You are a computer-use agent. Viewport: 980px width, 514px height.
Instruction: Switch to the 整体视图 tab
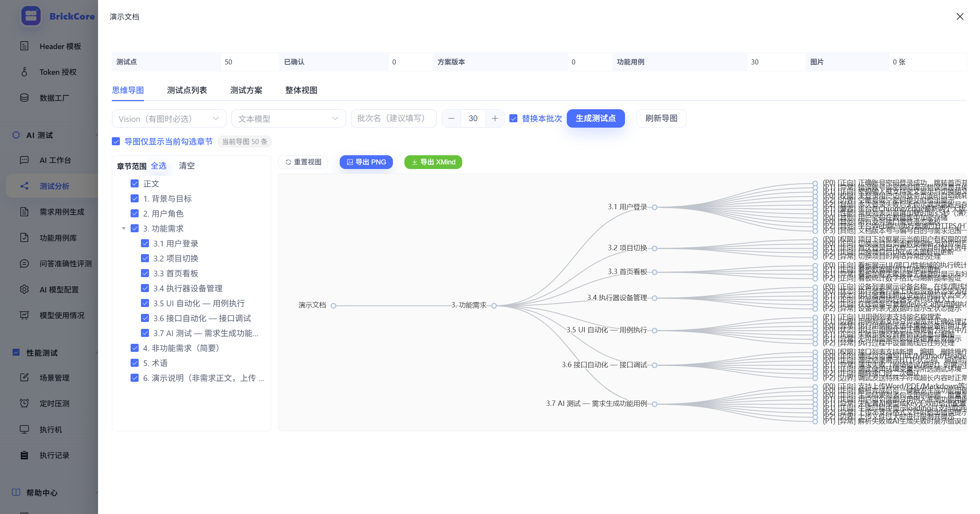pyautogui.click(x=301, y=90)
